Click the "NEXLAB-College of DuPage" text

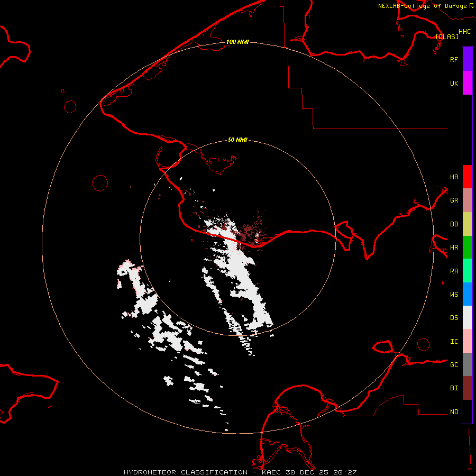[x=422, y=6]
